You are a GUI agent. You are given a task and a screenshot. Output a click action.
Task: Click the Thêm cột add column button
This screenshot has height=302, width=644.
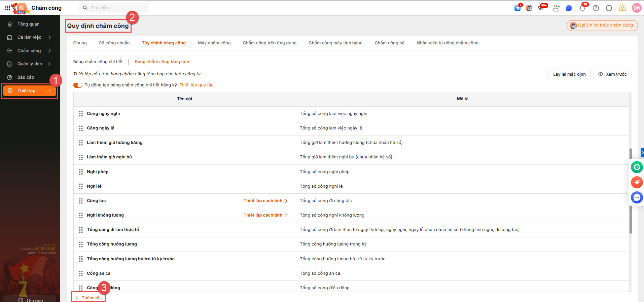pos(88,298)
